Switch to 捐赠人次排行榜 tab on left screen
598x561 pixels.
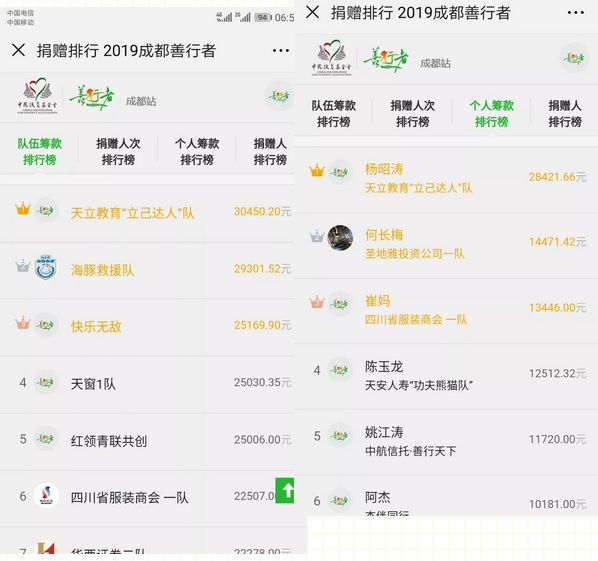pos(118,152)
